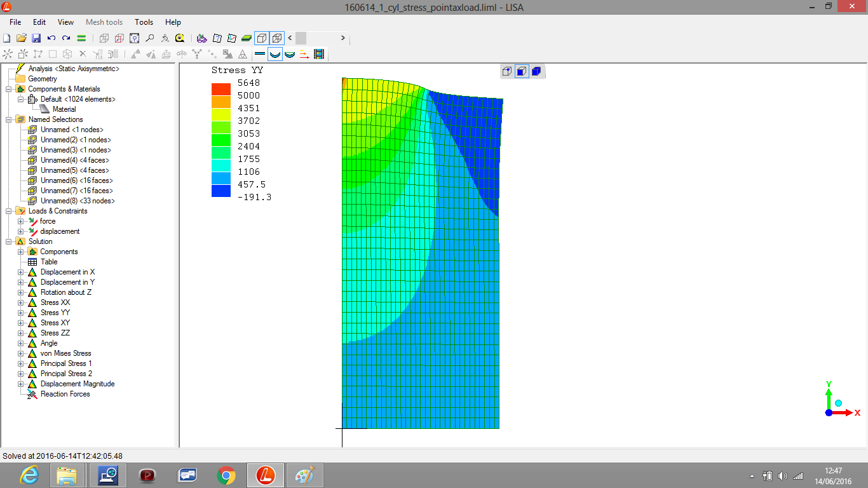
Task: Click the Save file icon in toolbar
Action: click(x=36, y=38)
